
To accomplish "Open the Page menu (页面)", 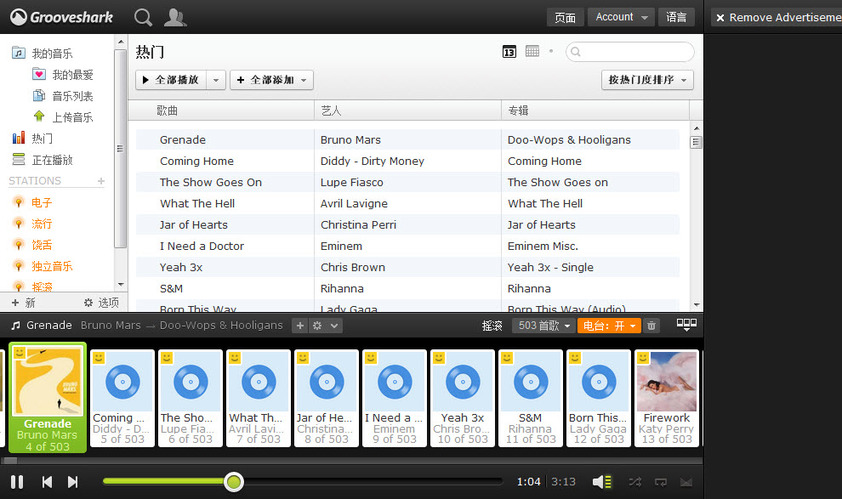I will pyautogui.click(x=565, y=17).
